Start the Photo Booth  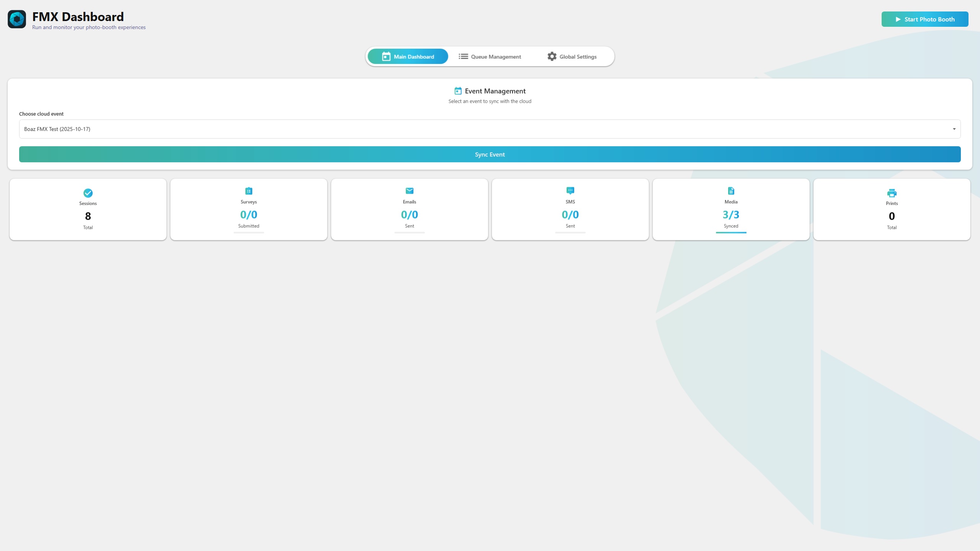point(924,19)
